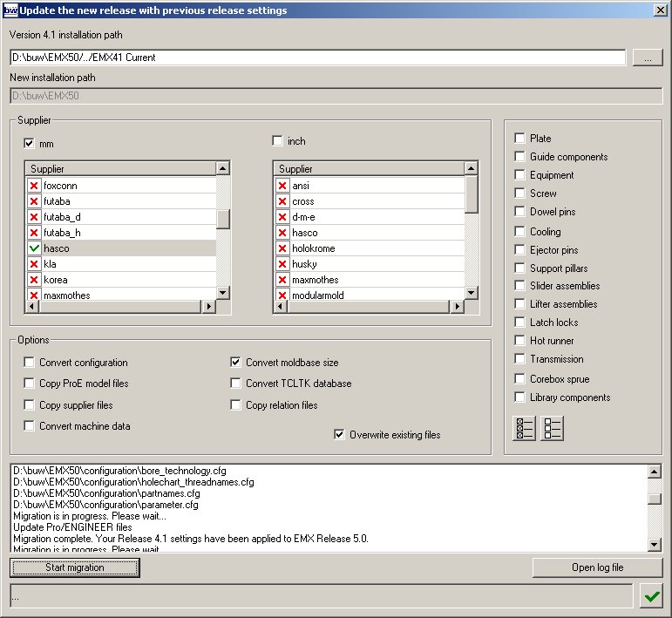Click the red X icon beside maxmothes in mm list
Image resolution: width=672 pixels, height=618 pixels.
[34, 295]
